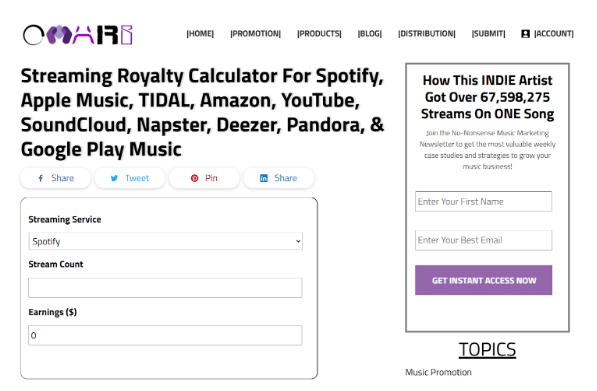
Task: Click the account user icon
Action: [525, 34]
